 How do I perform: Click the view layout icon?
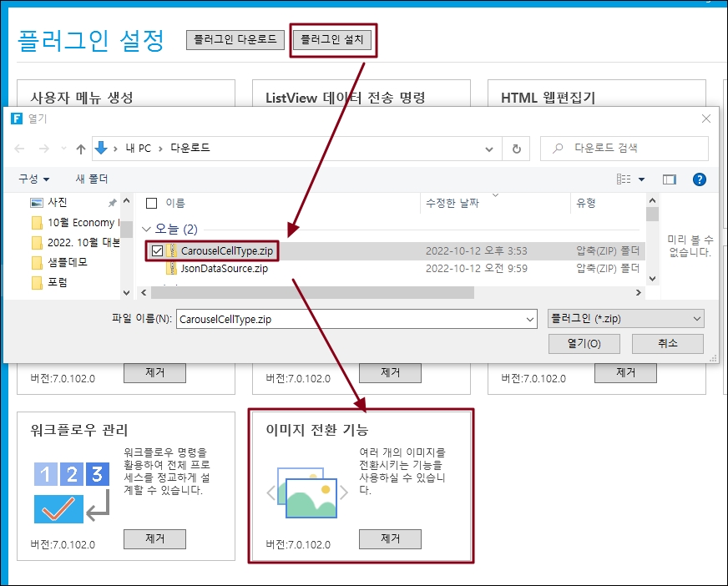[x=624, y=179]
